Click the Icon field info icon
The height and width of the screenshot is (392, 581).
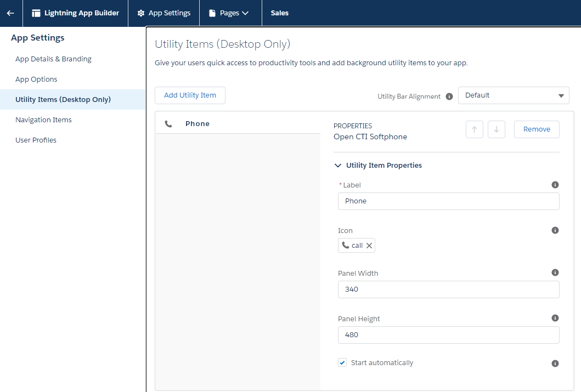[x=555, y=230]
